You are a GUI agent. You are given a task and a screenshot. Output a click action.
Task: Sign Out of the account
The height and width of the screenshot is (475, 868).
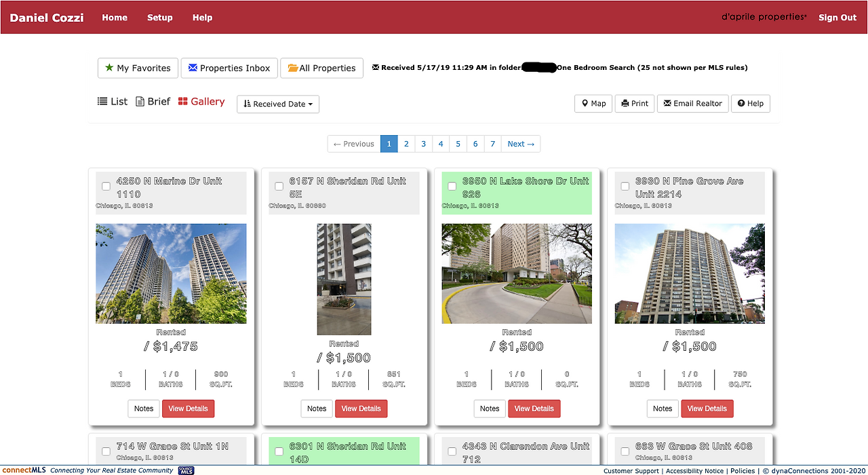coord(837,18)
